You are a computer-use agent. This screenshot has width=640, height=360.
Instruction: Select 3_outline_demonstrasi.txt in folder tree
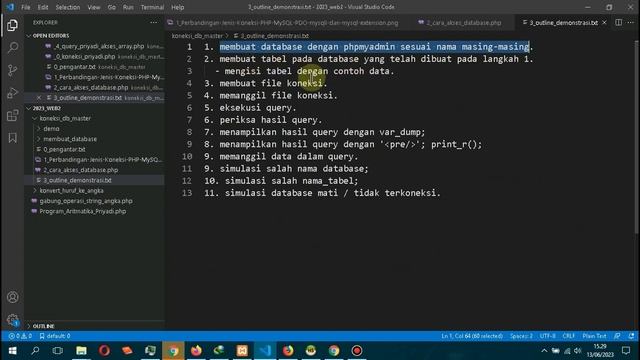pos(77,180)
